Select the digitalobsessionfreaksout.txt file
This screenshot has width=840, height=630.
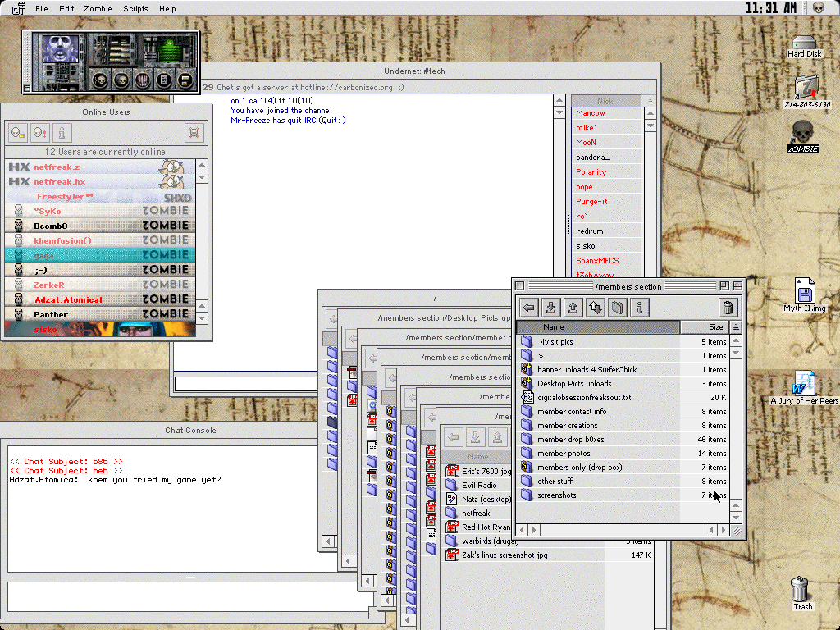click(623, 398)
